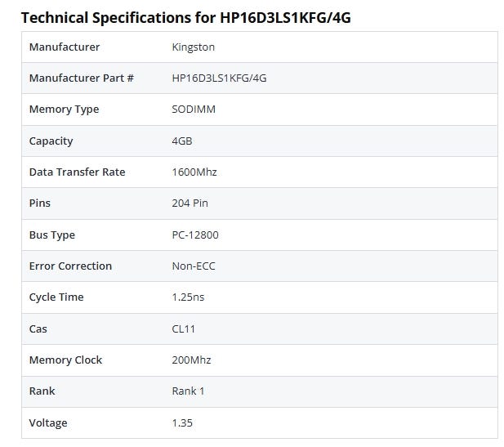
Task: Click the Capacity row label
Action: coord(51,141)
